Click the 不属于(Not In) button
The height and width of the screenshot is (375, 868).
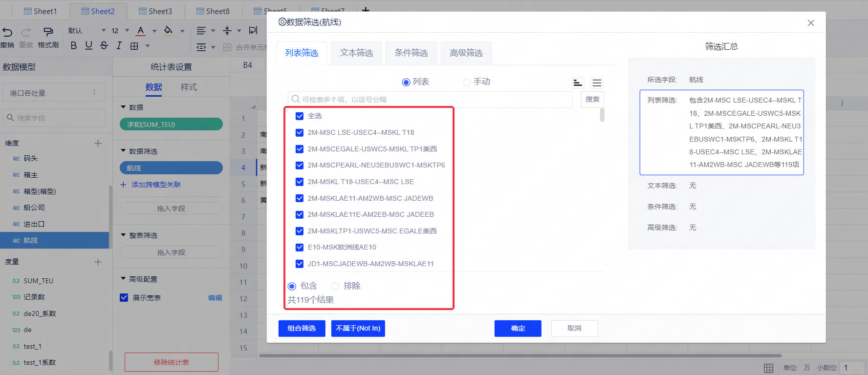[x=358, y=329]
